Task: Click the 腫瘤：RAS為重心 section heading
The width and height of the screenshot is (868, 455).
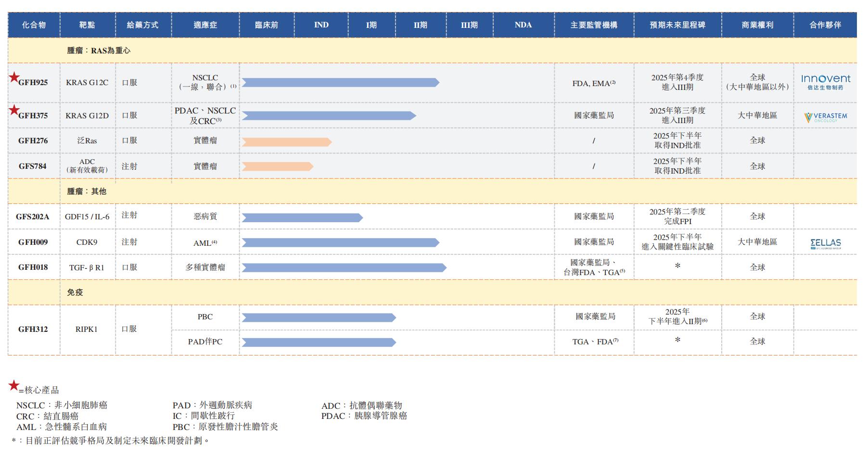Action: pos(99,51)
